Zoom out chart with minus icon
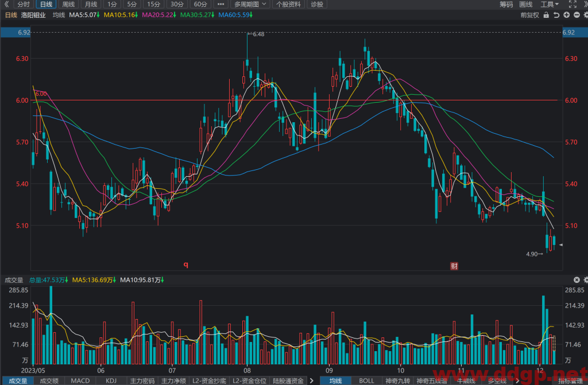Image resolution: width=588 pixels, height=385 pixels. [x=577, y=15]
